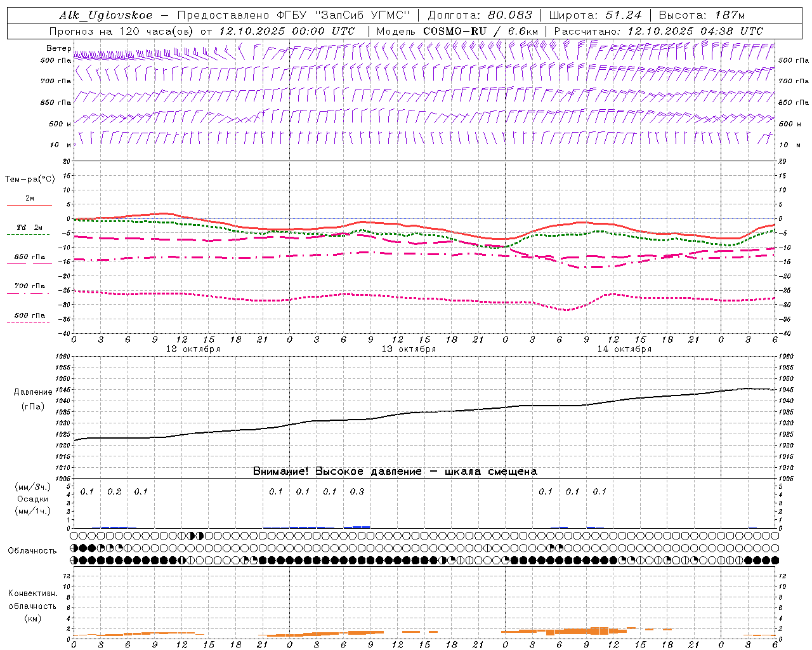Click the 500 гПа temperature legend entry
This screenshot has height=650, width=812.
tap(30, 315)
